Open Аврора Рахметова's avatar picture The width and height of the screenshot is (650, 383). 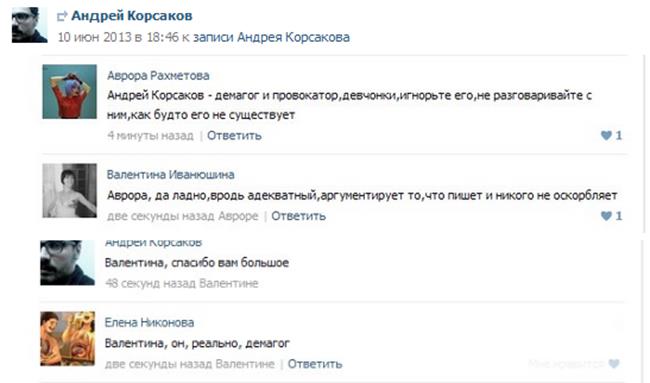[x=69, y=92]
